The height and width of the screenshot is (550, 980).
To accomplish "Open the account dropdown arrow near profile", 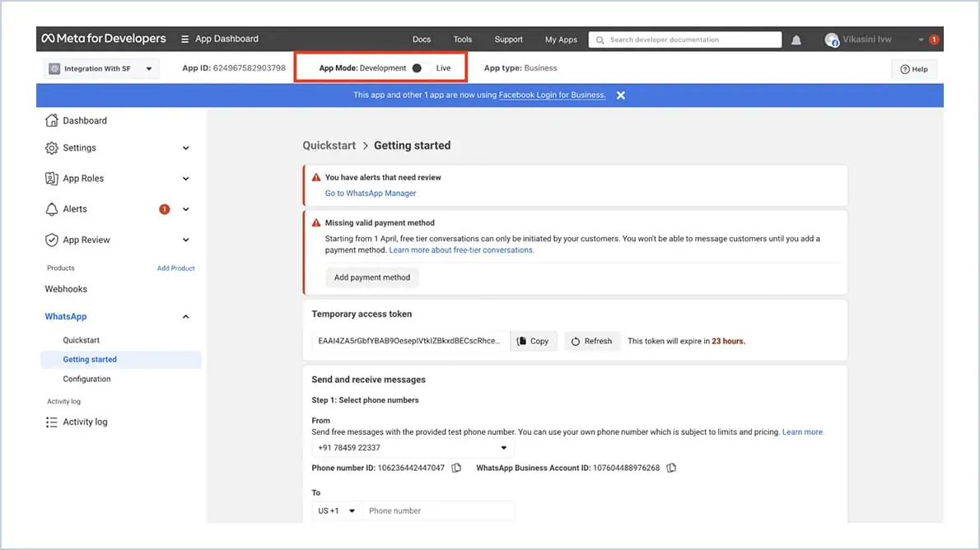I will tap(921, 40).
